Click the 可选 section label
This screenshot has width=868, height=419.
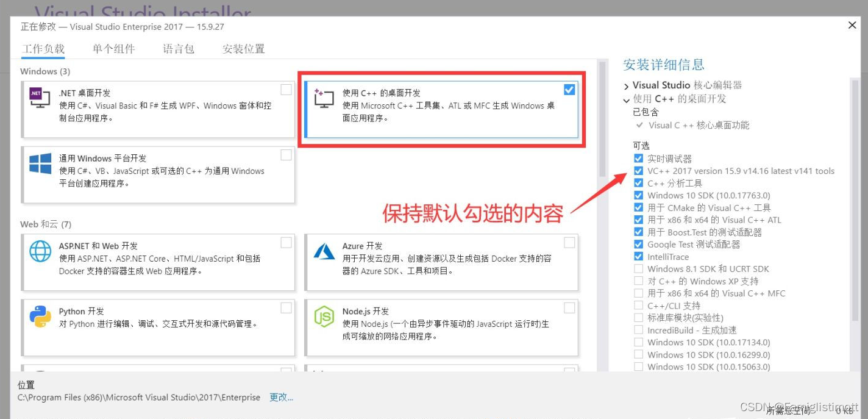(641, 145)
